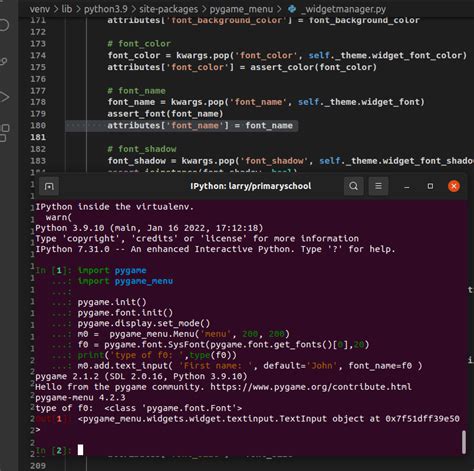Click the '# font_color' comment line

click(139, 44)
